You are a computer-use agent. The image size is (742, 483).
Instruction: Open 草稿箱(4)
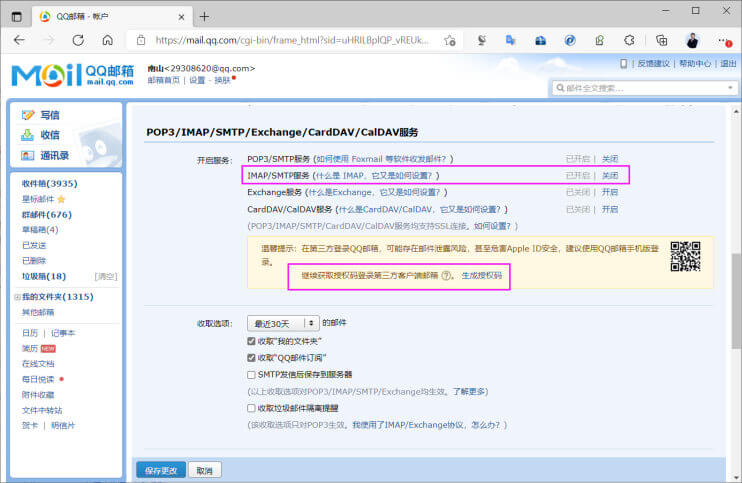click(40, 230)
